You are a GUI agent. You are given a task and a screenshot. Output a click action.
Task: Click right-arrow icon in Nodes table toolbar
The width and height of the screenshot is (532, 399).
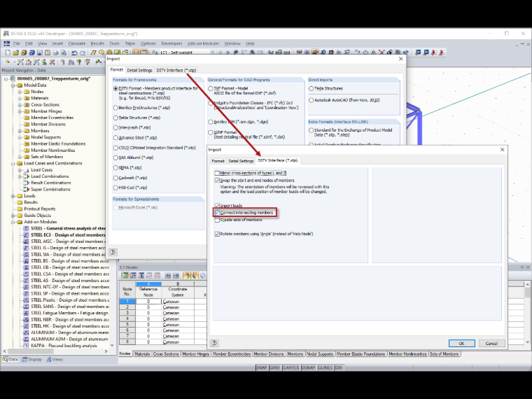(176, 276)
